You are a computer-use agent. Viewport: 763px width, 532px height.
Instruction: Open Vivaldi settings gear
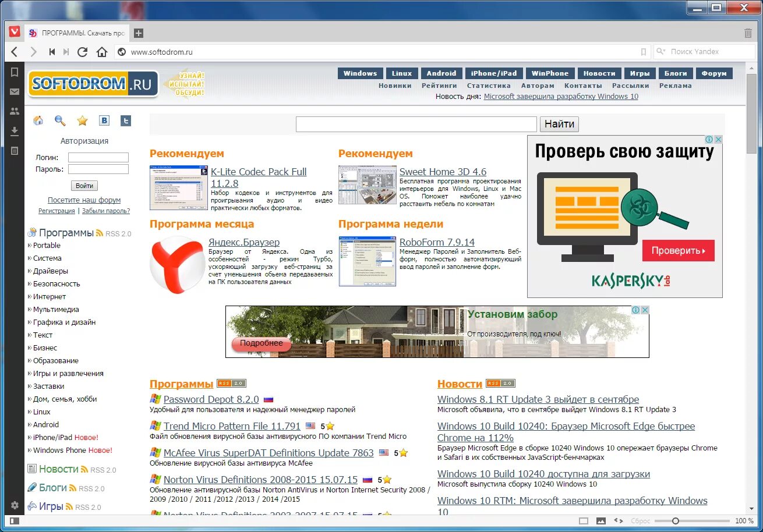pyautogui.click(x=15, y=505)
